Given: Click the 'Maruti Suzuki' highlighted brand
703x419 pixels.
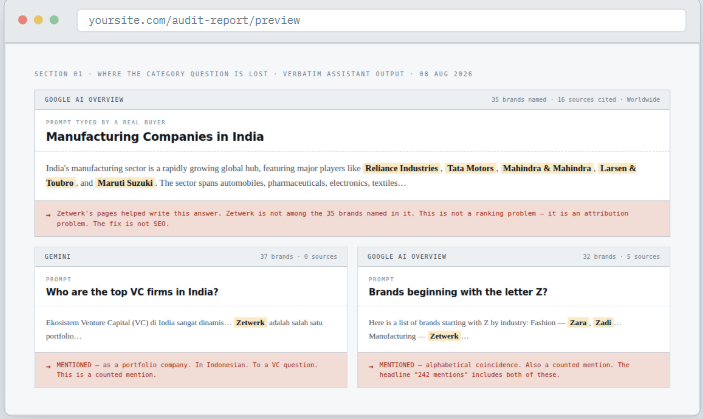Looking at the screenshot, I should click(125, 183).
